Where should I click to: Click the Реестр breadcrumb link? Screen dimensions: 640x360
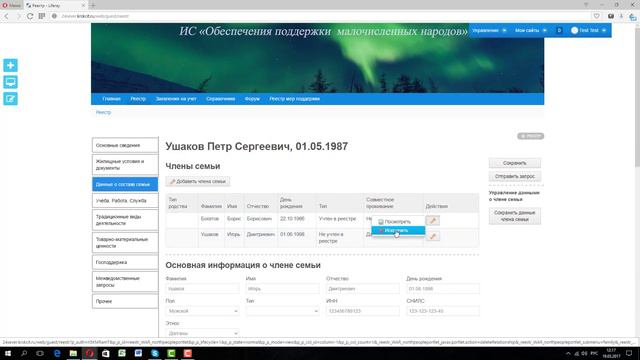103,112
